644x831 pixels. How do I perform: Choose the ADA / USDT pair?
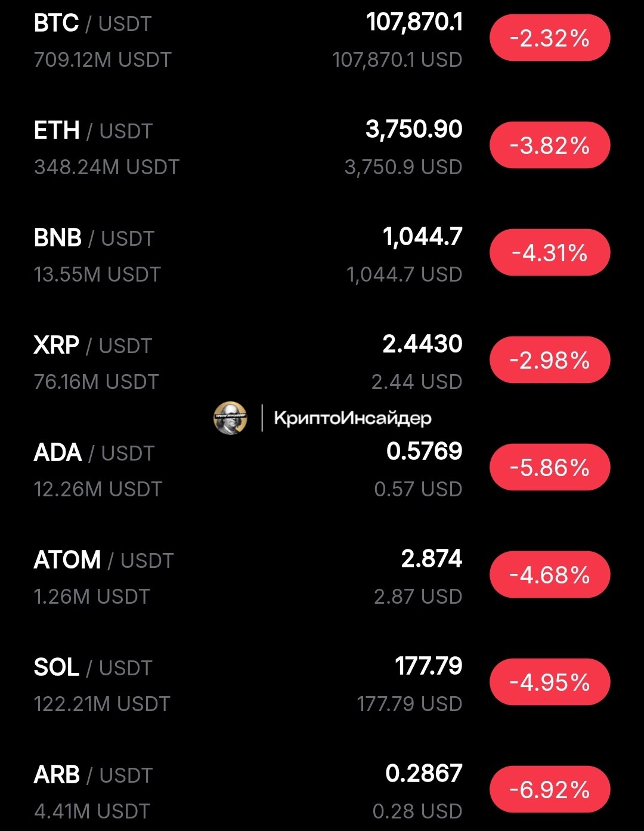(94, 453)
